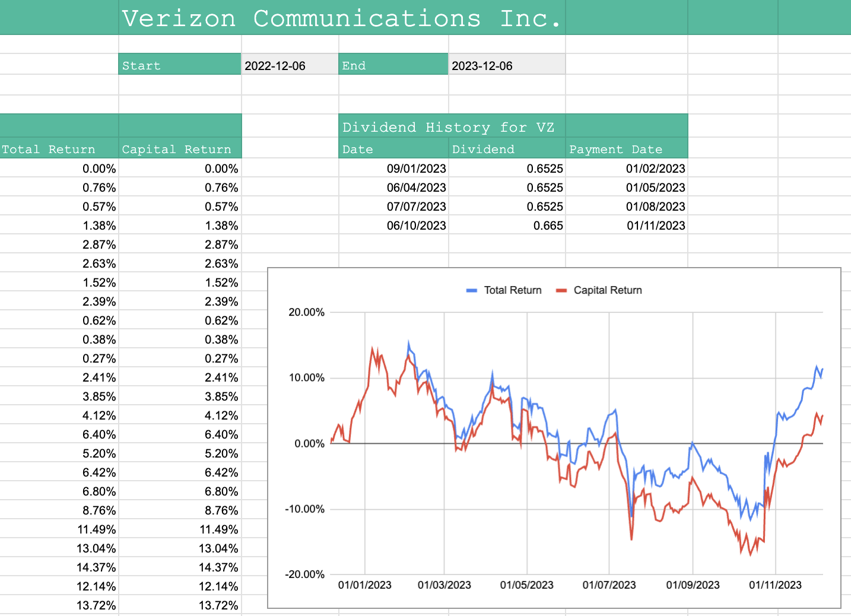Click the blue Total Return legend marker
Viewport: 851px width, 616px height.
click(x=472, y=291)
